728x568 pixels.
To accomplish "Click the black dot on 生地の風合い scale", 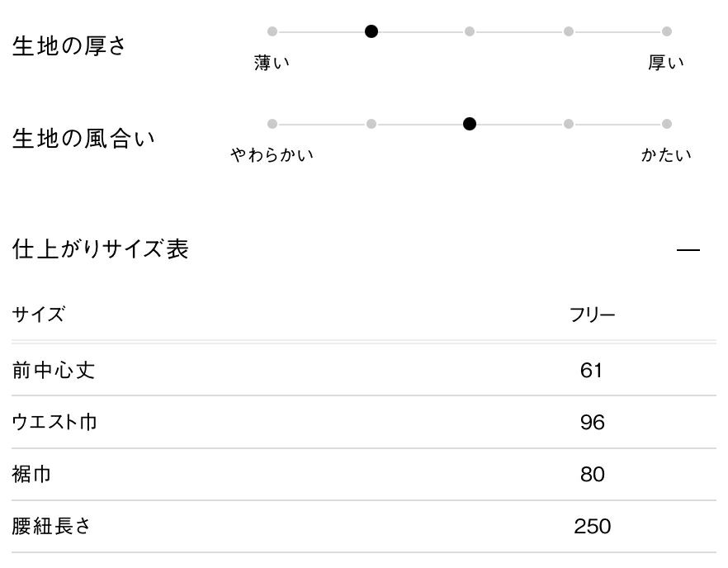I will (x=470, y=124).
